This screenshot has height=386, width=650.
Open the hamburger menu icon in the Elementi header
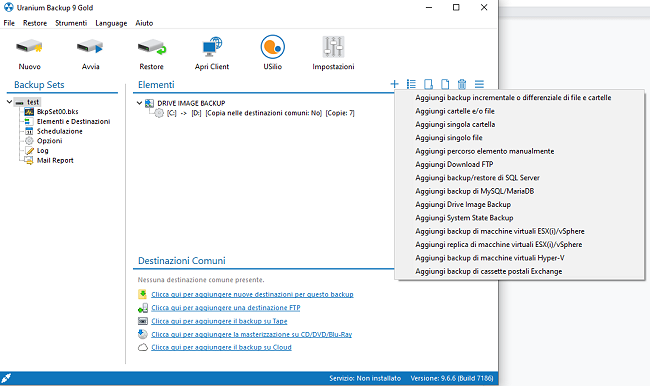click(x=479, y=84)
